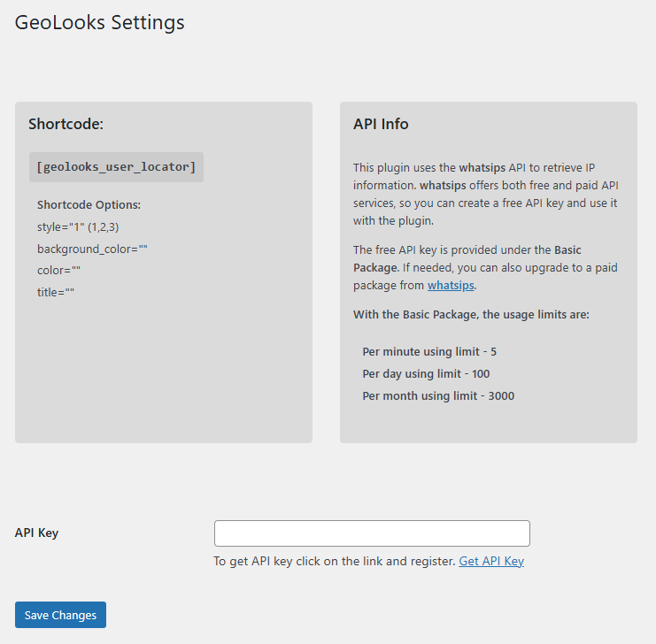
Task: Click the 'To get API key' help text
Action: [335, 562]
